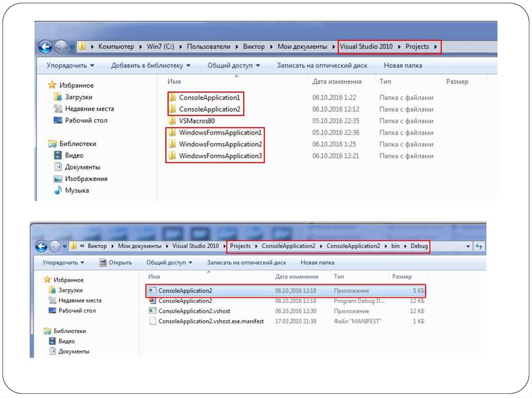The width and height of the screenshot is (532, 398).
Task: Navigate to the bin breadcrumb segment
Action: (x=395, y=246)
